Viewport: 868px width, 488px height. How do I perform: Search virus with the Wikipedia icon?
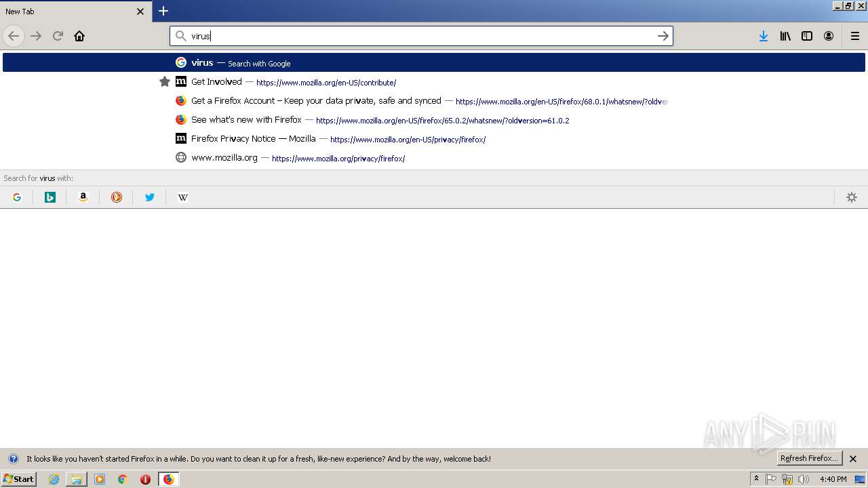183,197
